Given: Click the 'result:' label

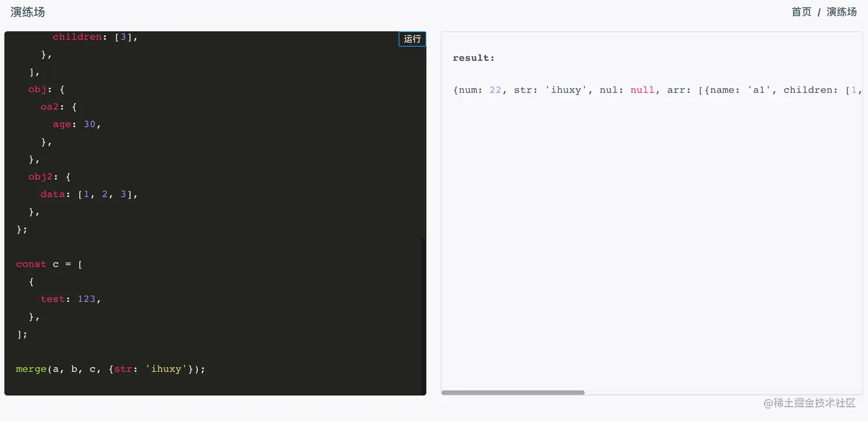Looking at the screenshot, I should point(474,58).
